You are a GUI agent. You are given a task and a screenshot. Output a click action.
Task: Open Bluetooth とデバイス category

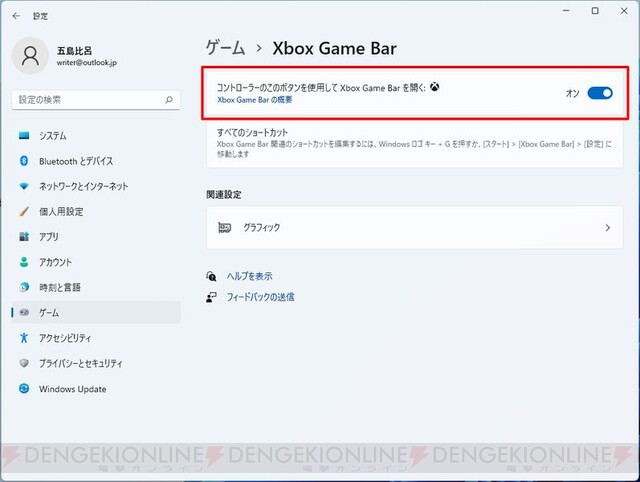[96, 161]
